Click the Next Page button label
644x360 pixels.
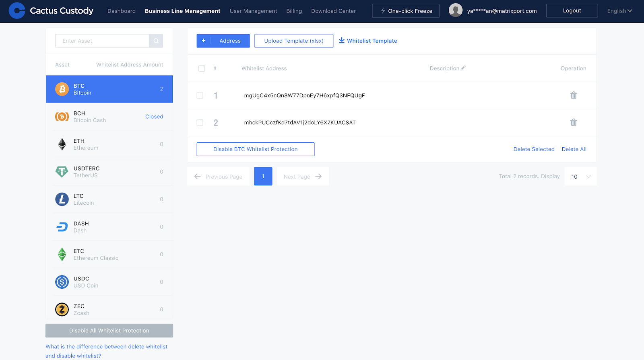[x=297, y=177]
